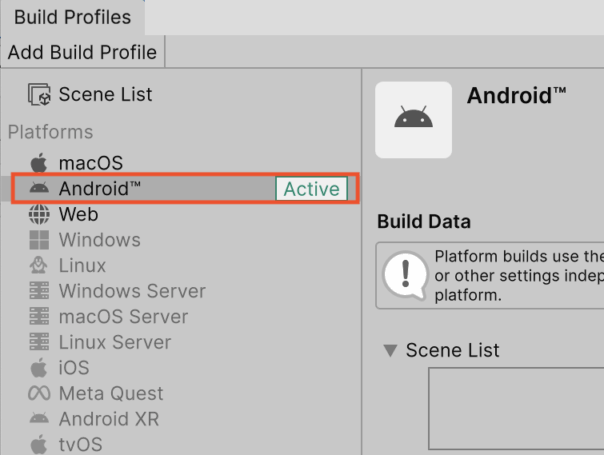The image size is (604, 455).
Task: Click the Android robot icon in platform list
Action: click(39, 188)
